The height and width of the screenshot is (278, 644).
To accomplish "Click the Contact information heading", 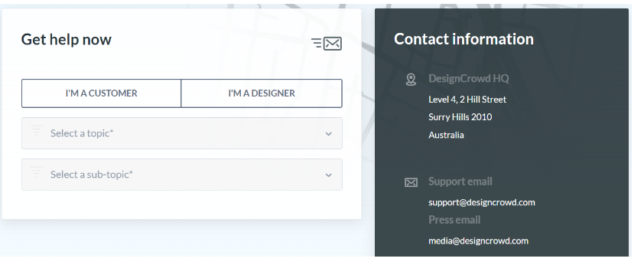I will click(x=463, y=39).
